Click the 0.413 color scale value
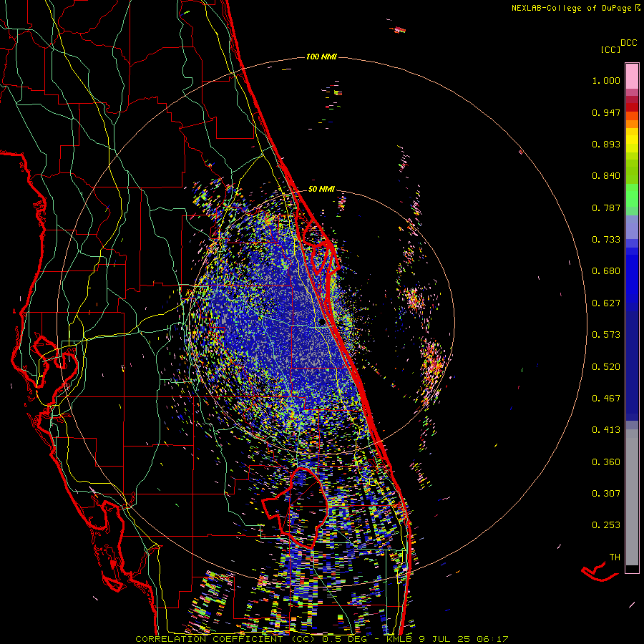The height and width of the screenshot is (644, 644). tap(606, 430)
